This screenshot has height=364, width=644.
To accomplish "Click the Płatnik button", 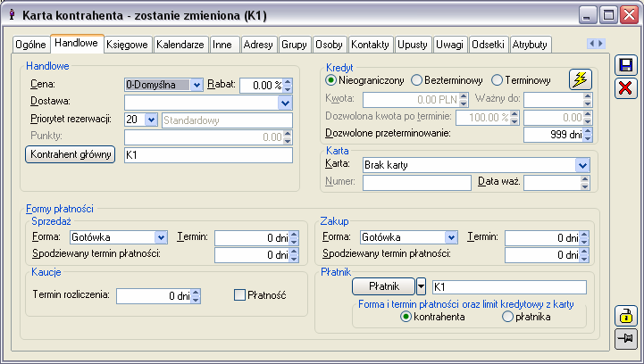I will point(383,286).
